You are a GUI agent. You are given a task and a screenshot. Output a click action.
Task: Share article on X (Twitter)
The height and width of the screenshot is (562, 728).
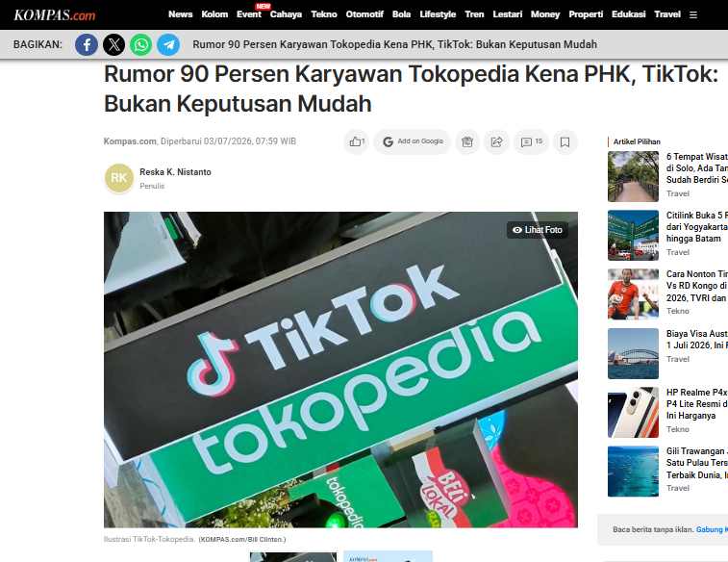click(x=113, y=44)
